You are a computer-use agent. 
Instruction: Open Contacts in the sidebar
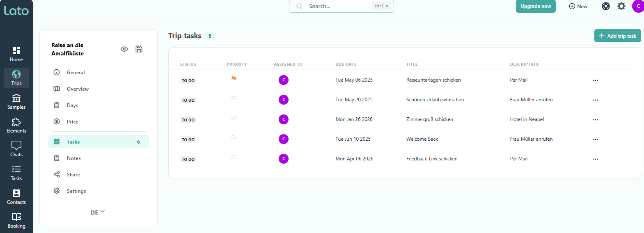[16, 197]
